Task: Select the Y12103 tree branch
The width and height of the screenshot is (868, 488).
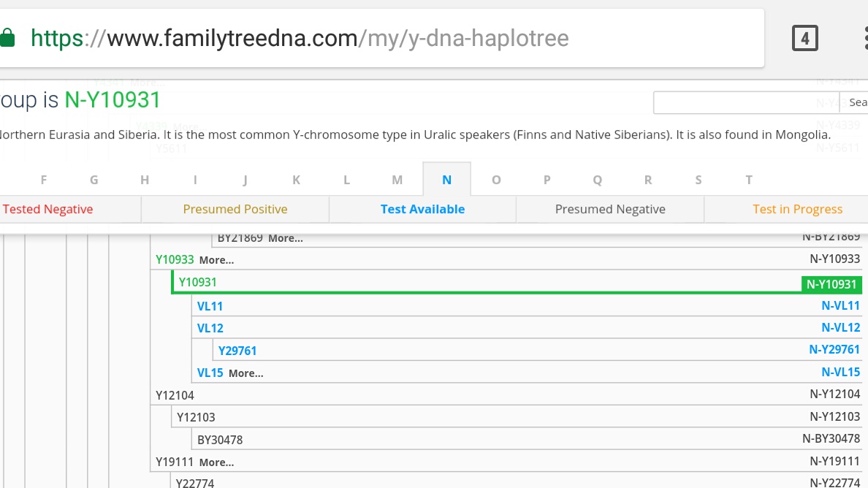Action: tap(196, 417)
